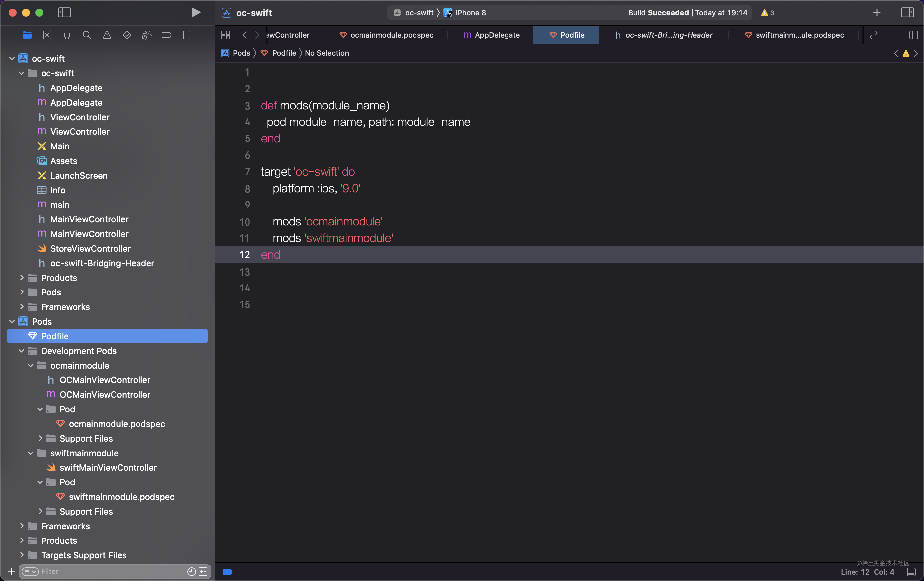
Task: Switch to the partially visible ewController tab
Action: coord(288,35)
